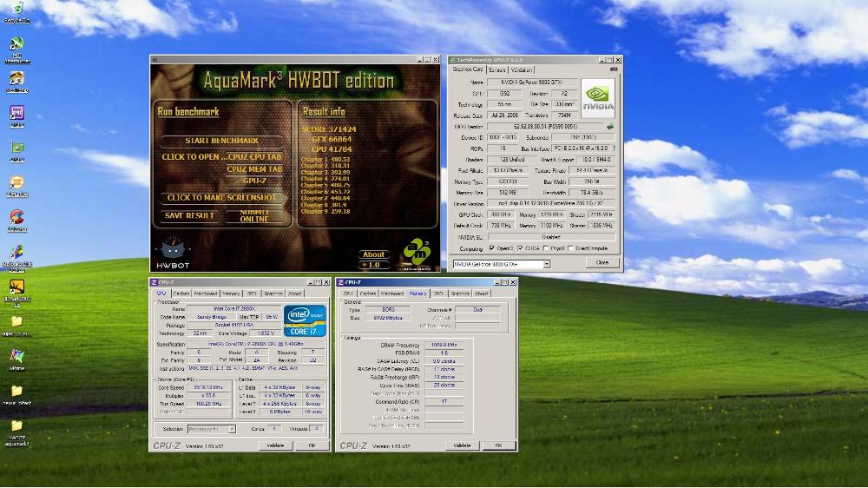Image resolution: width=868 pixels, height=488 pixels.
Task: Click SUBMIT ONLINE in AquaMark3
Action: click(x=254, y=216)
